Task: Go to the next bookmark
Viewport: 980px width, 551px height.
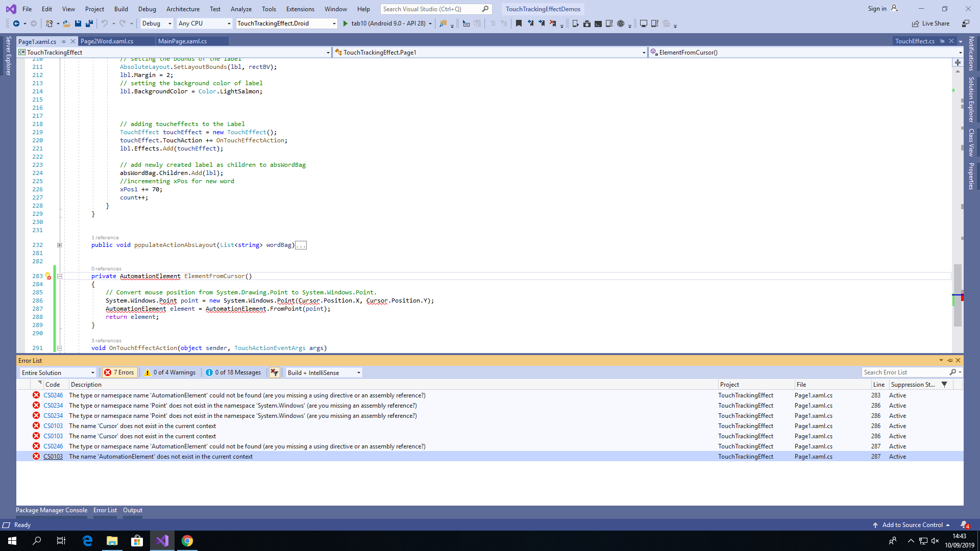Action: pos(542,23)
